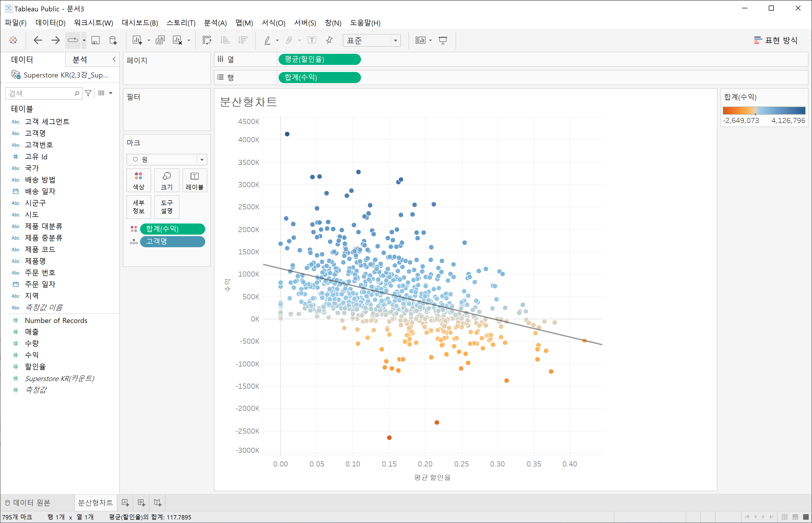Click the Presentation Mode icon

[443, 40]
